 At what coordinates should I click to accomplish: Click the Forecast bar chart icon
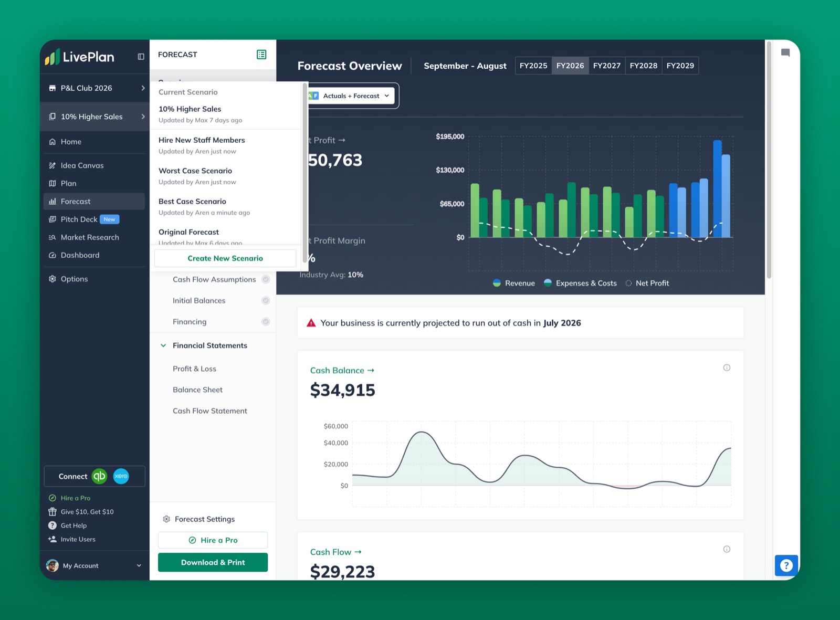(52, 201)
